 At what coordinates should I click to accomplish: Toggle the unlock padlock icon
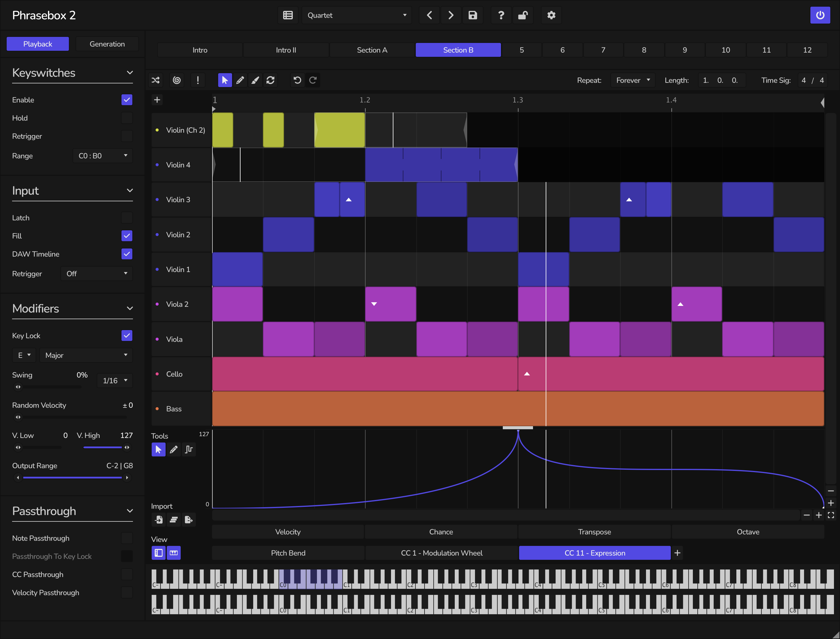click(x=523, y=15)
